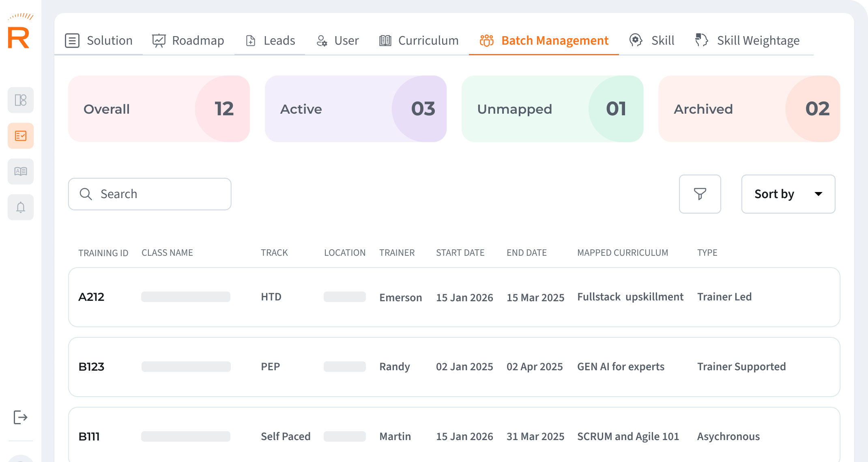Viewport: 868px width, 462px height.
Task: Click the search magnifier icon
Action: pyautogui.click(x=86, y=194)
